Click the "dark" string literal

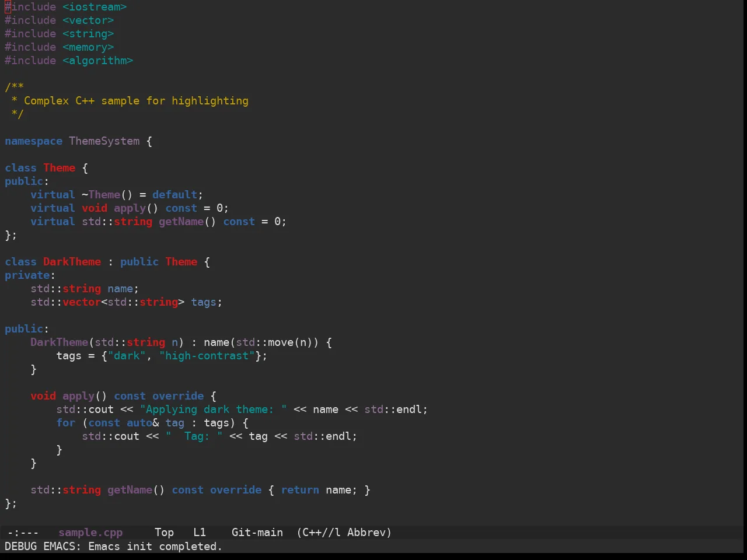pyautogui.click(x=127, y=356)
